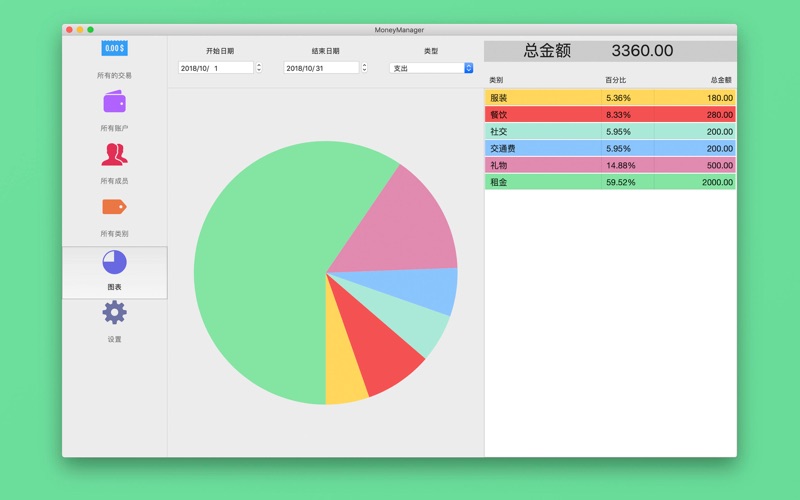Click the blue arrow of type dropdown
Screen dimensions: 800x500
(x=469, y=68)
